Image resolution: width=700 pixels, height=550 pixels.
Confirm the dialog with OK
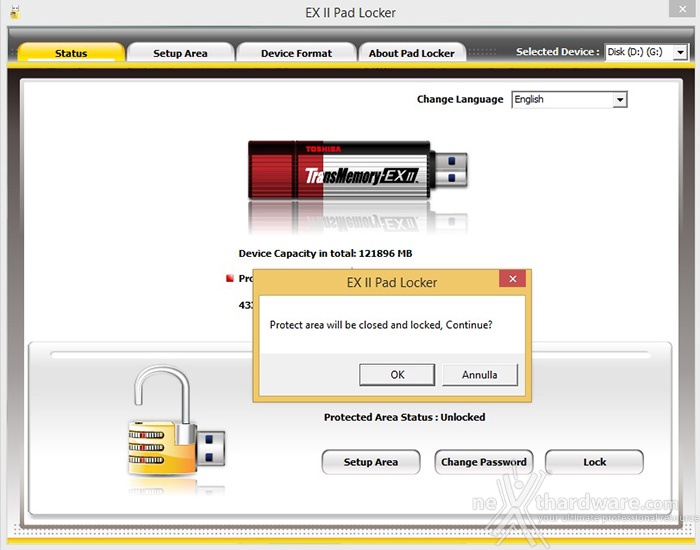coord(397,375)
